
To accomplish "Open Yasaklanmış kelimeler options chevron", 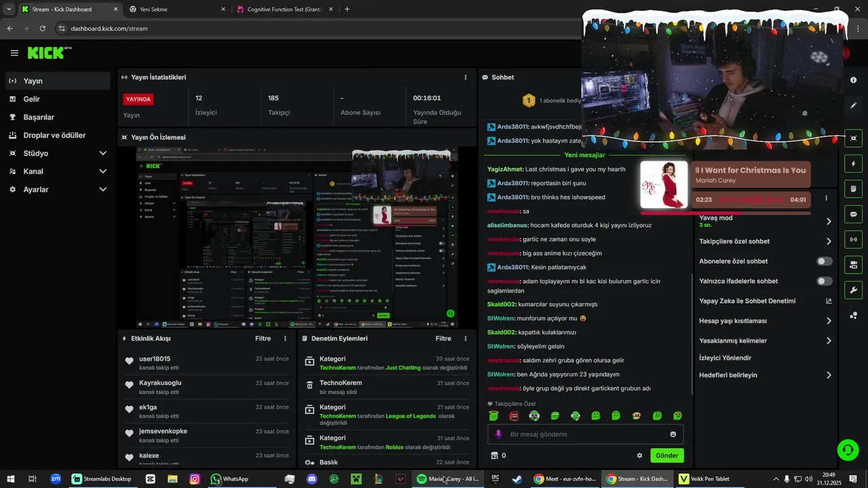I will coord(829,341).
